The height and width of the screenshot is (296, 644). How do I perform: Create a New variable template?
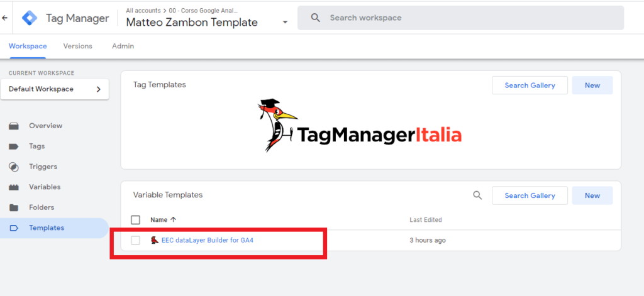[592, 195]
